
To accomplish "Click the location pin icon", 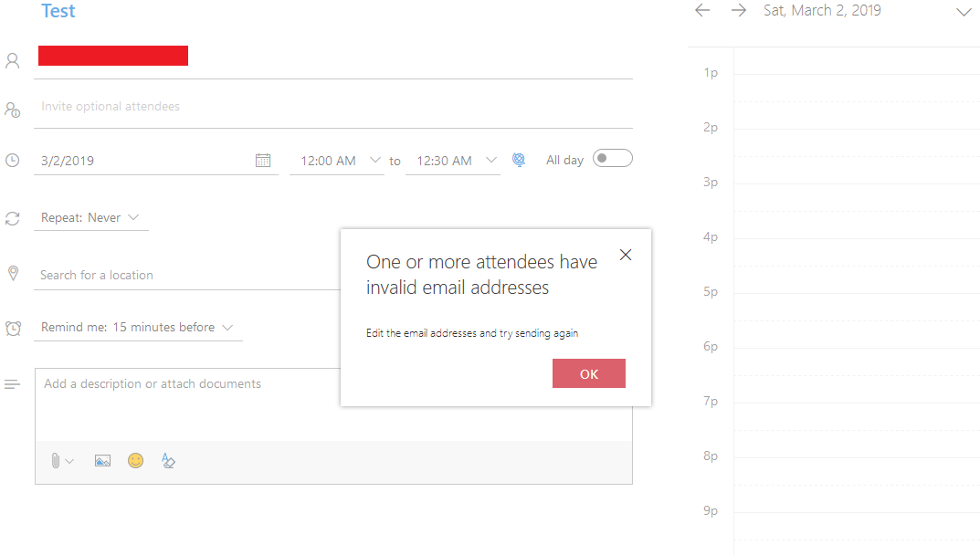I will pyautogui.click(x=13, y=274).
